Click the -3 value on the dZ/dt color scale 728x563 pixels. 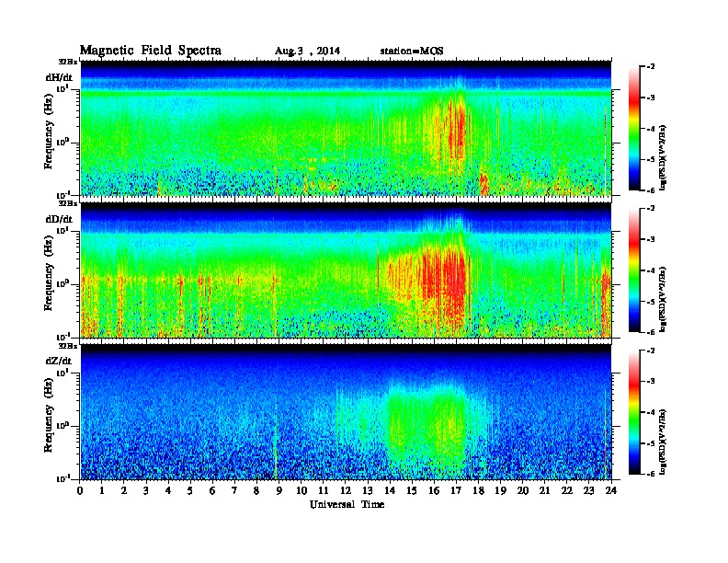coord(651,382)
